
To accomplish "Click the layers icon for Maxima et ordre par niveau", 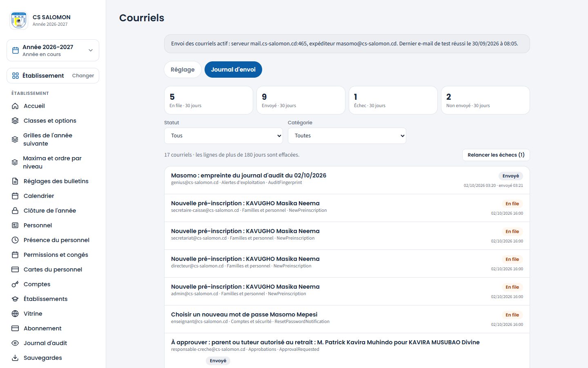I will [x=15, y=162].
